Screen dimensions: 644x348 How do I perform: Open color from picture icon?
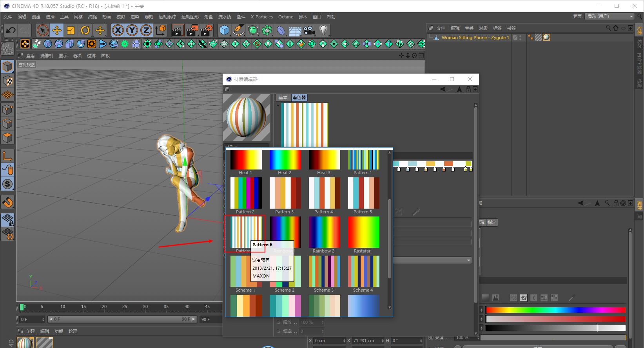tap(496, 298)
